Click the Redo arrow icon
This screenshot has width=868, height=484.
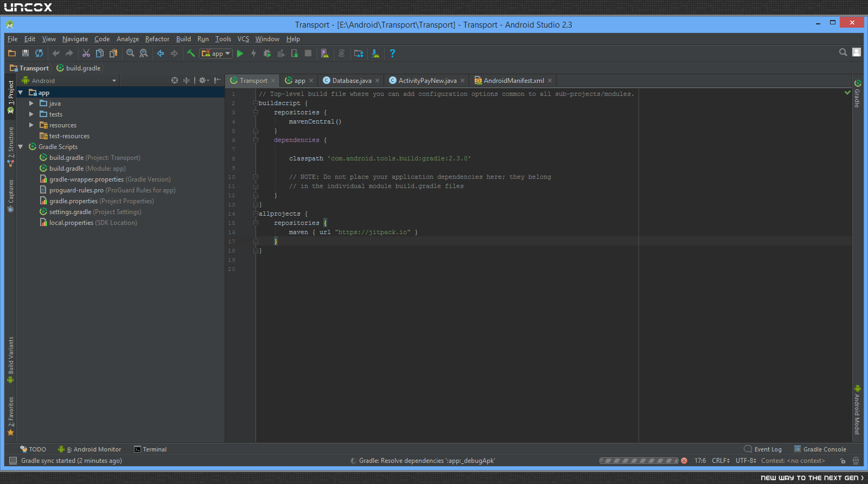[x=69, y=53]
